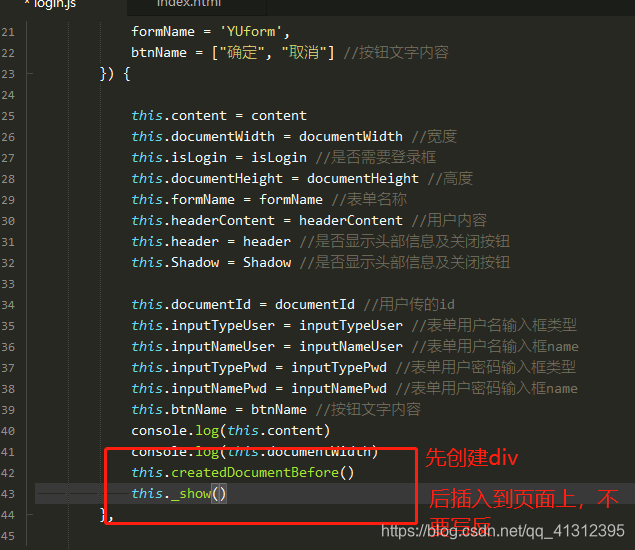Click the 'YUform' string value
This screenshot has width=635, height=550.
tap(251, 32)
